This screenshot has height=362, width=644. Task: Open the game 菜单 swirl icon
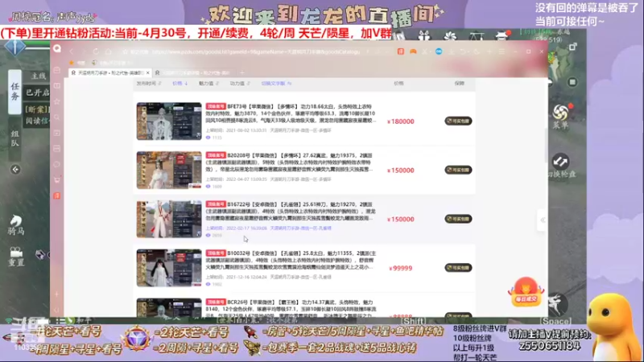(560, 112)
